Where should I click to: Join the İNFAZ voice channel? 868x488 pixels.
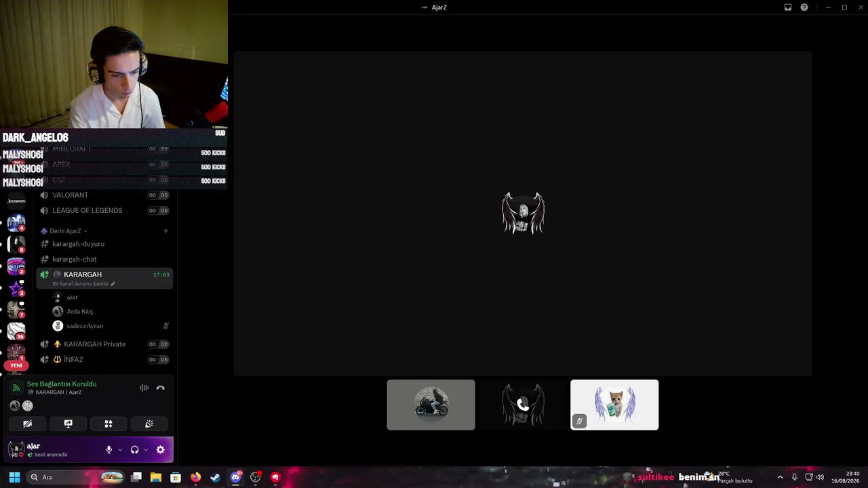(x=105, y=360)
